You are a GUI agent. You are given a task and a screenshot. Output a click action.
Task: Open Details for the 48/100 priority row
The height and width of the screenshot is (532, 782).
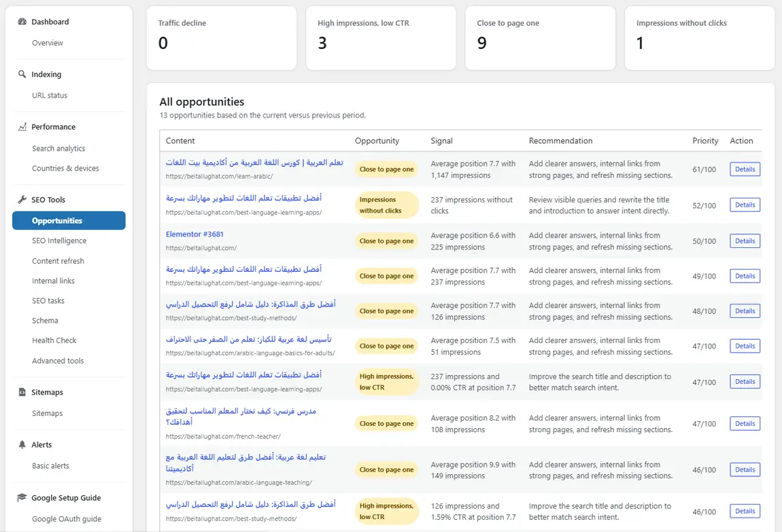(x=745, y=311)
